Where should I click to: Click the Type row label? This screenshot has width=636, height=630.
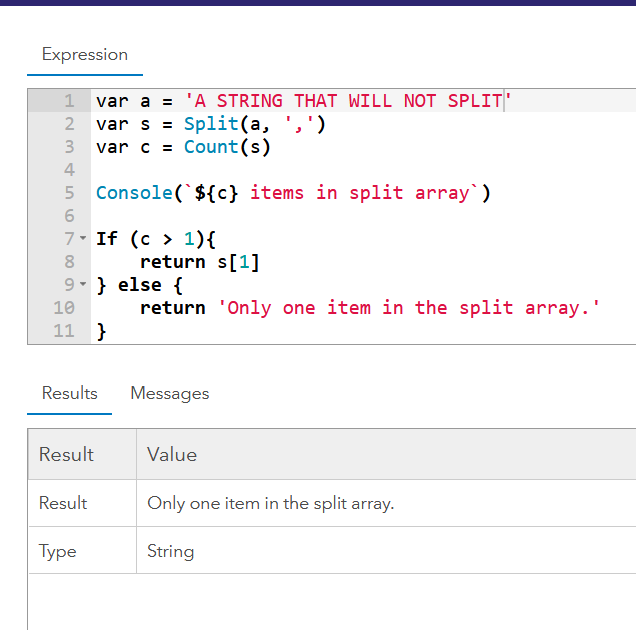click(x=58, y=551)
